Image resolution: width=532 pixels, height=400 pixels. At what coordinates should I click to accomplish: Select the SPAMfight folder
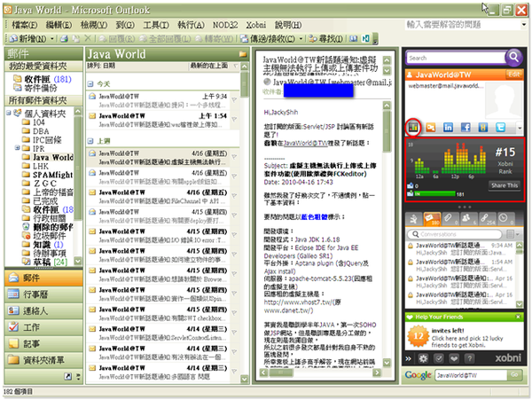coord(48,175)
